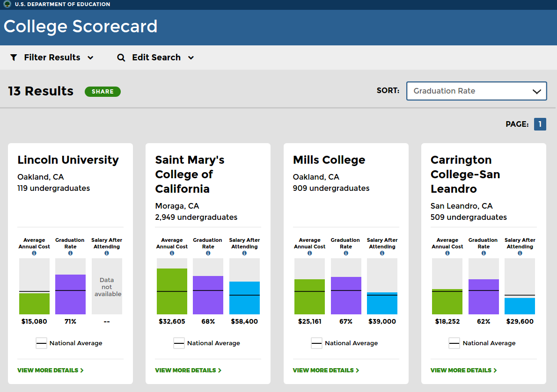
Task: Open the Lincoln University school name
Action: 68,160
